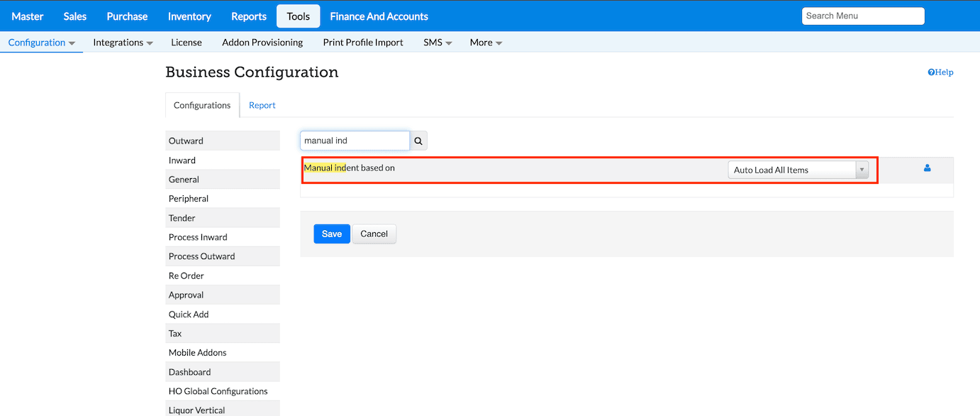Select the Configurations tab
The width and height of the screenshot is (980, 416).
pos(202,105)
